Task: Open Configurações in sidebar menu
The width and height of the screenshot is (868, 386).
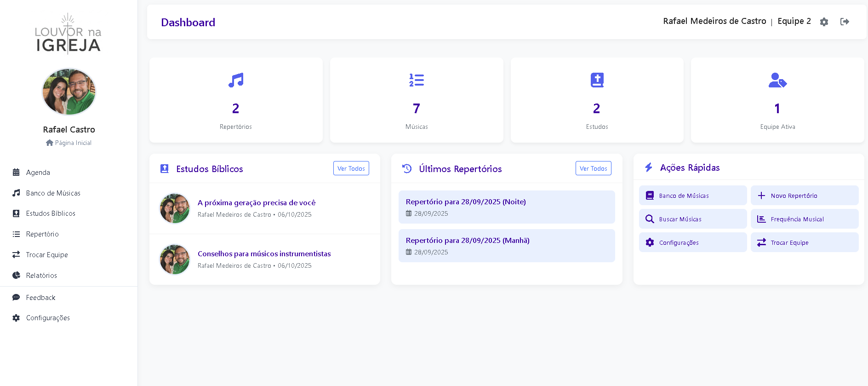Action: (x=48, y=318)
